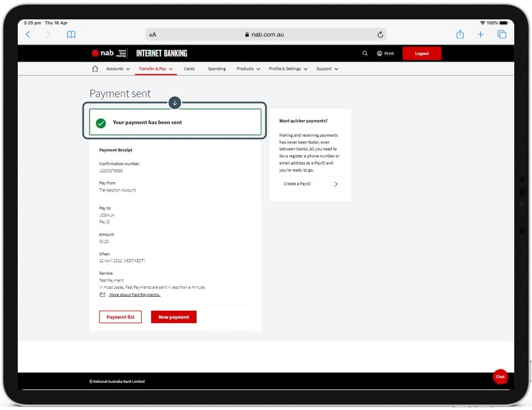
Task: Open the Support dropdown
Action: tap(327, 69)
